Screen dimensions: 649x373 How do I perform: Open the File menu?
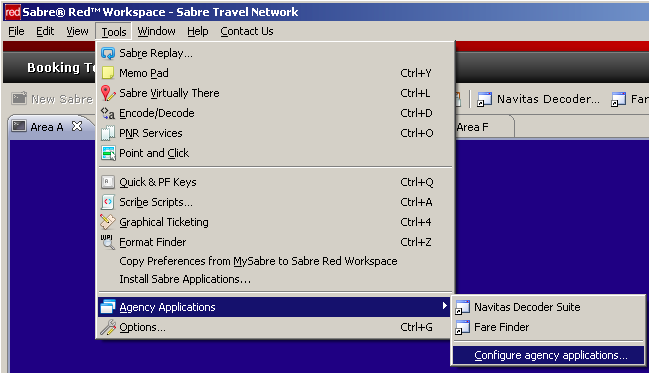coord(16,31)
